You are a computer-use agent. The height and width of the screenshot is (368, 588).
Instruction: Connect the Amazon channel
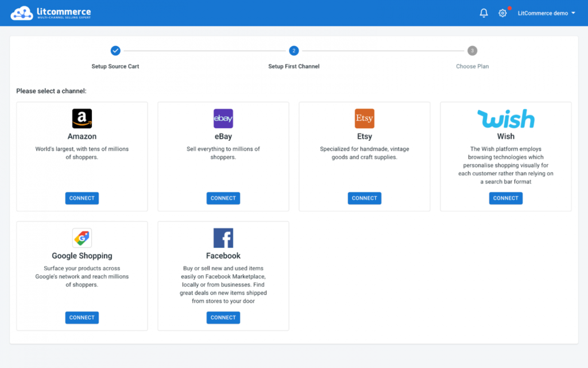82,198
